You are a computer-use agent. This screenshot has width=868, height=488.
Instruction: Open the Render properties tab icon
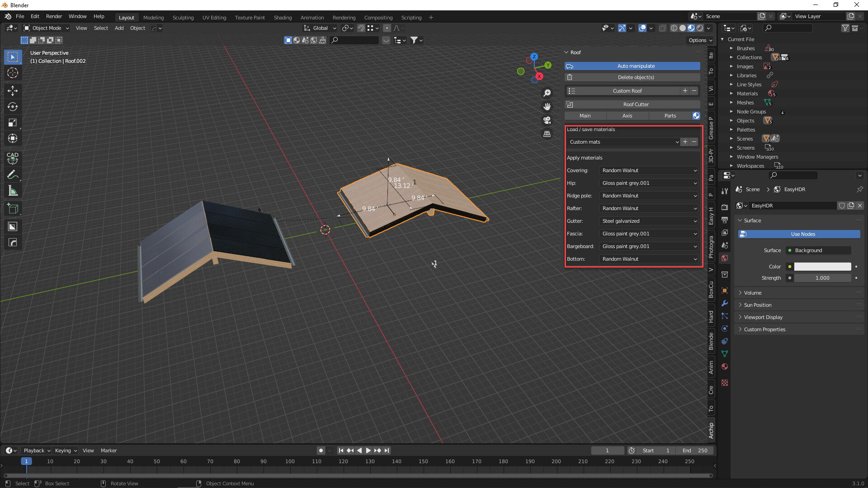click(725, 207)
